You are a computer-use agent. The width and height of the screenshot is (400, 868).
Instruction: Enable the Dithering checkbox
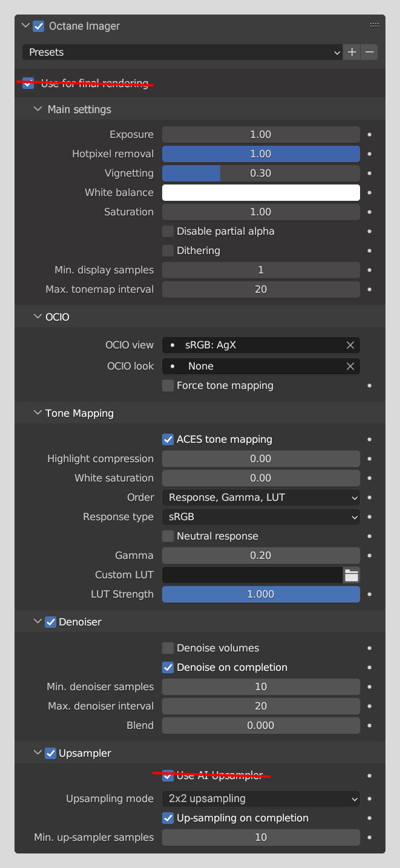click(168, 250)
